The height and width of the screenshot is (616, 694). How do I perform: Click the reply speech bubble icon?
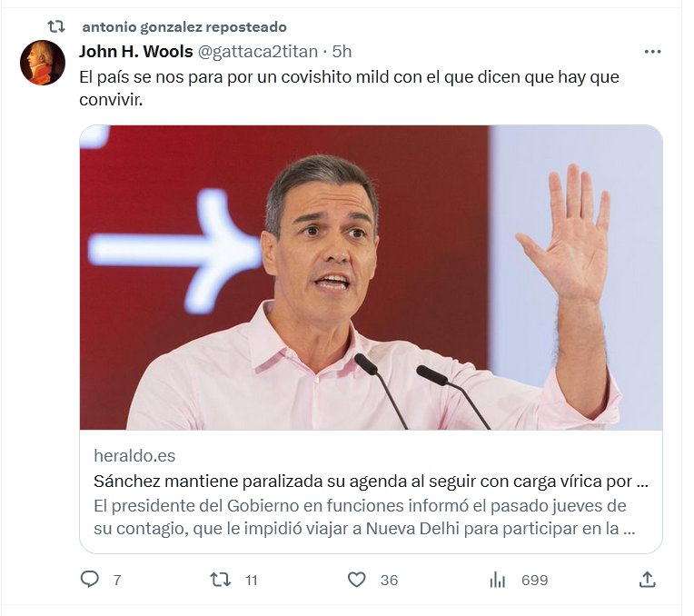[89, 580]
